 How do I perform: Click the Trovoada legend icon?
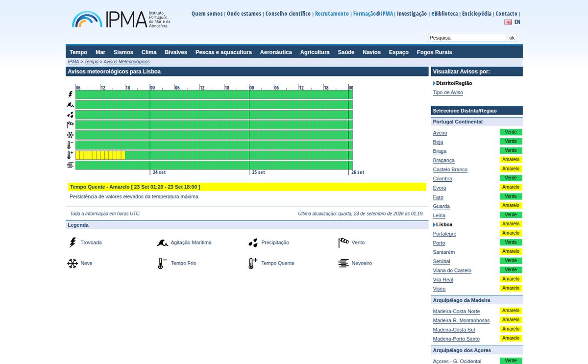pyautogui.click(x=73, y=243)
